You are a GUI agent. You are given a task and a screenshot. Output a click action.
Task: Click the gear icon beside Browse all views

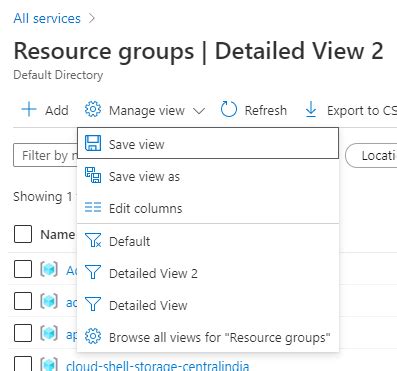(93, 336)
